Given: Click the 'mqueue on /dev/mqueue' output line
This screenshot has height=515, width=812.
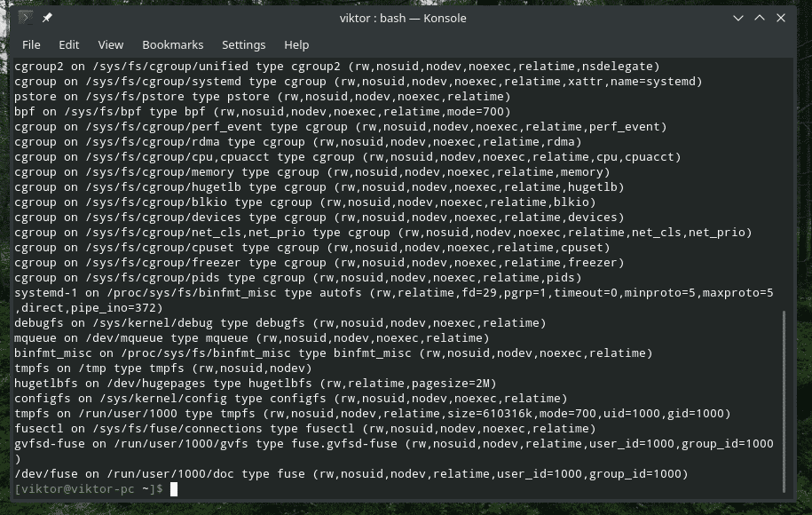Looking at the screenshot, I should pos(252,338).
